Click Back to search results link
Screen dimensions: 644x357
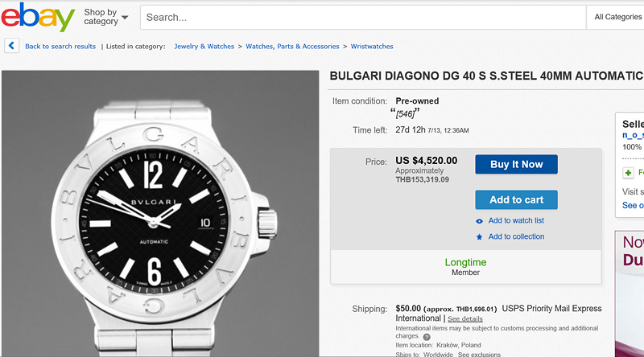[60, 47]
